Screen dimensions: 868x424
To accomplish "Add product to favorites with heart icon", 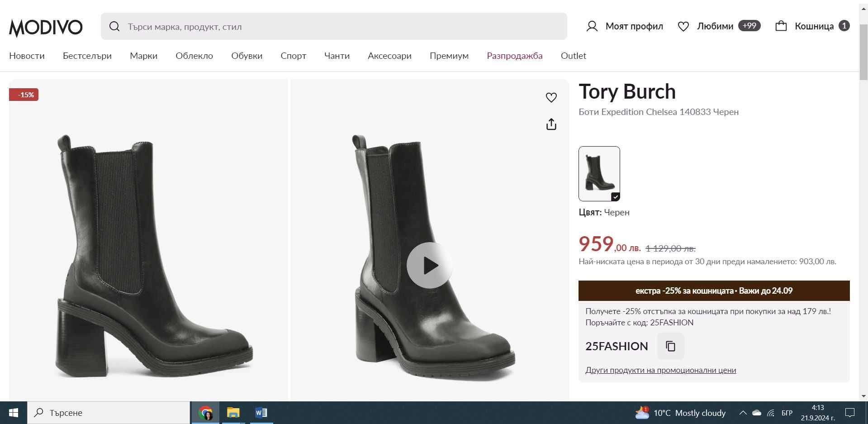I will click(551, 97).
